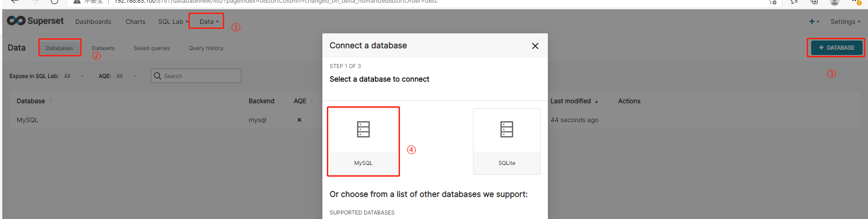The width and height of the screenshot is (868, 219).
Task: Open the Dashboards menu item
Action: click(x=93, y=22)
